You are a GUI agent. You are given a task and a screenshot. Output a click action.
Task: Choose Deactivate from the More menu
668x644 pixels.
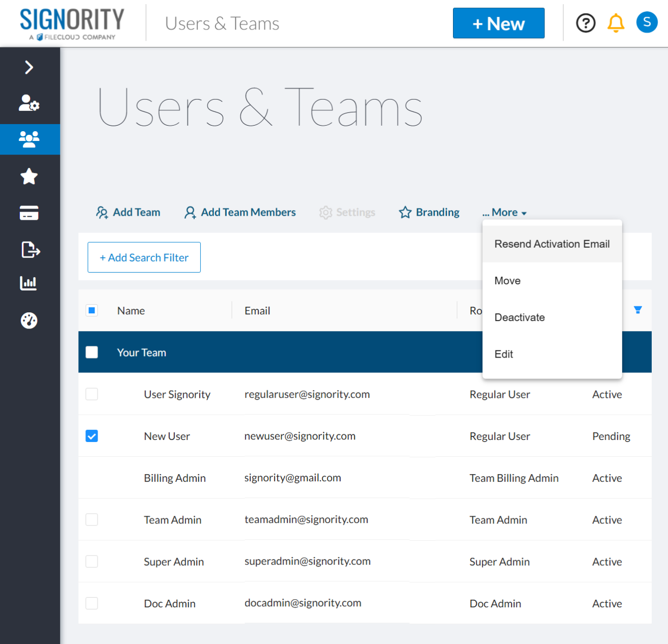click(552, 317)
